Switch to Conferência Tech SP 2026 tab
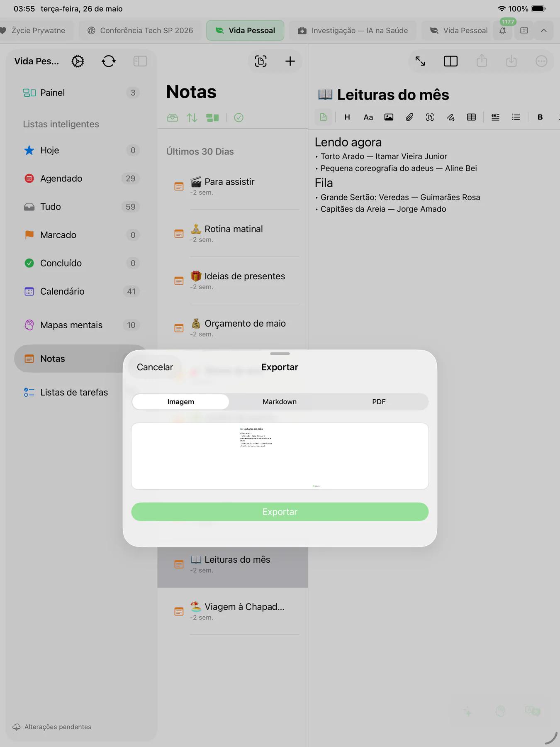Viewport: 560px width, 747px height. pos(140,30)
